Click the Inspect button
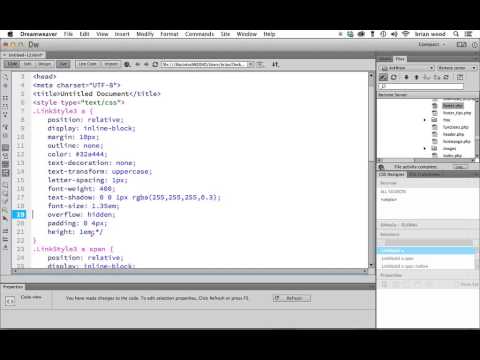Screen dimensions: 480x360 (111, 64)
